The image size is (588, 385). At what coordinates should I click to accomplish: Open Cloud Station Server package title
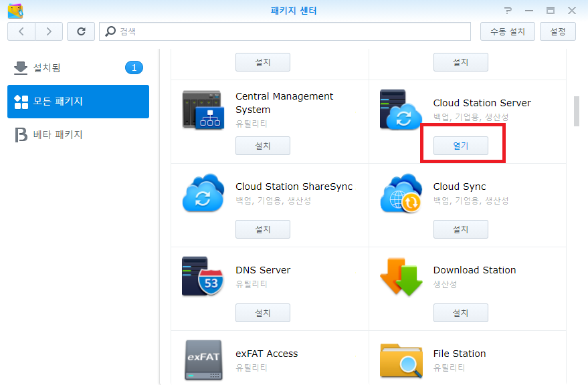coord(482,103)
